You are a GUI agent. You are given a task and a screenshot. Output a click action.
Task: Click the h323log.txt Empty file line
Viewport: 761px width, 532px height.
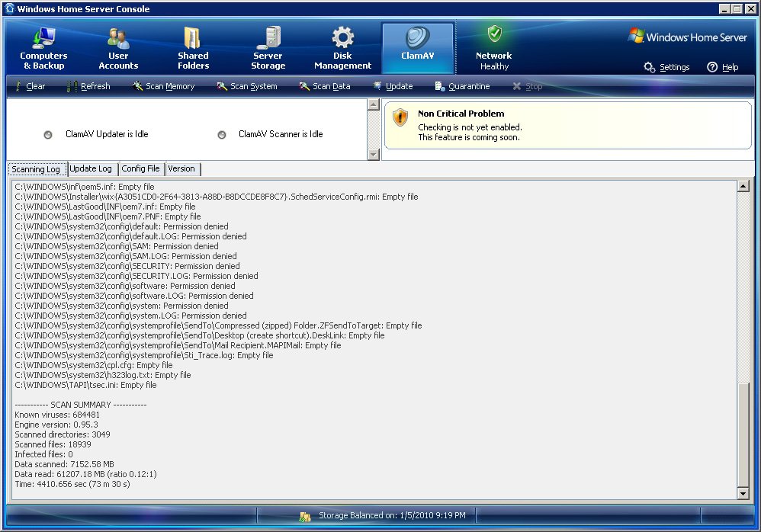pos(103,375)
